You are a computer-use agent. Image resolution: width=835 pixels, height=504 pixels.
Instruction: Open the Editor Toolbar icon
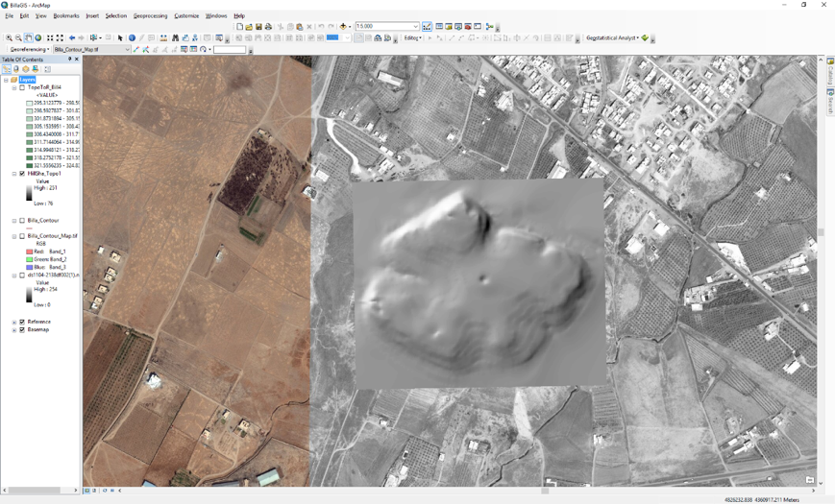pyautogui.click(x=427, y=26)
